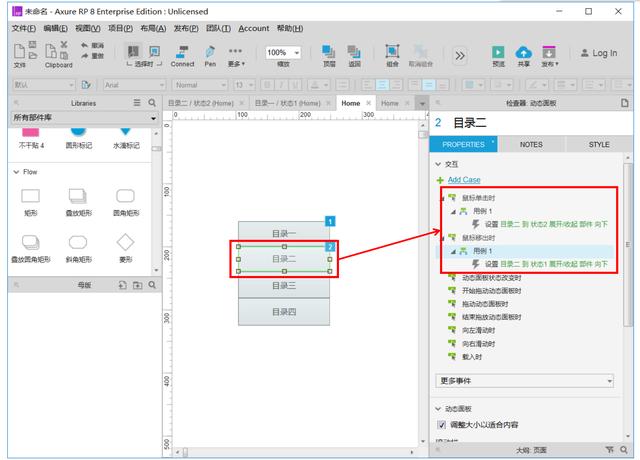Select the 圆角矩形 flow shape

pyautogui.click(x=126, y=202)
